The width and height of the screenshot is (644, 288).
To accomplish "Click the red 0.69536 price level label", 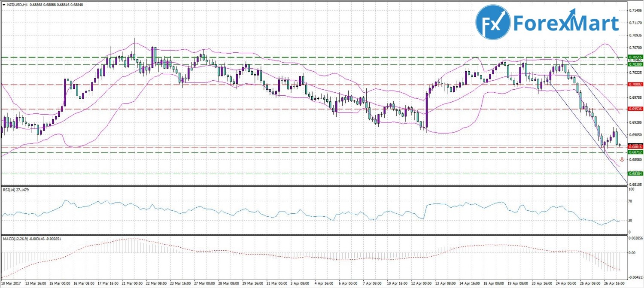I will (635, 109).
